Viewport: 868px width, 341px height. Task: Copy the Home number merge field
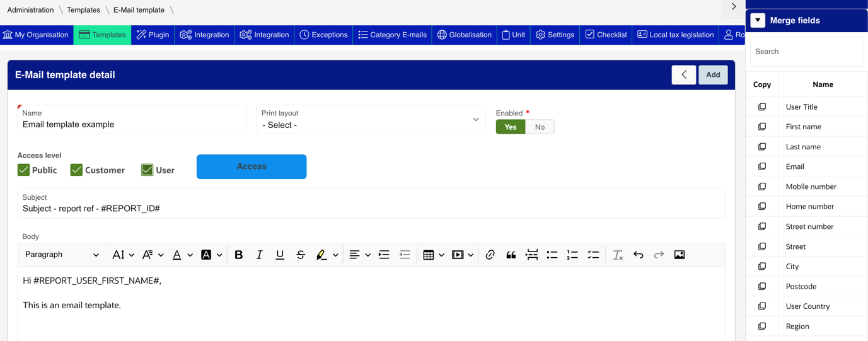(762, 207)
